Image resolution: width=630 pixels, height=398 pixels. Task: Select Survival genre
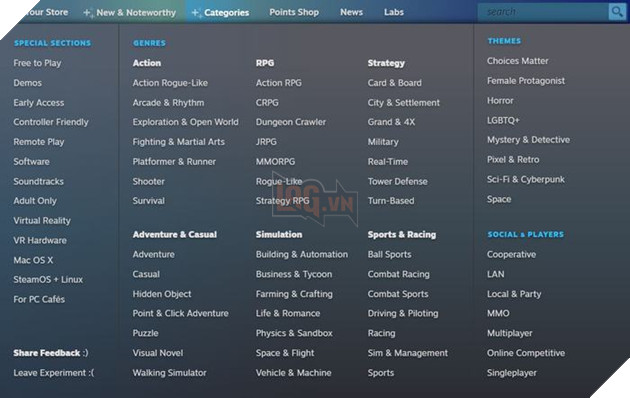click(x=149, y=201)
